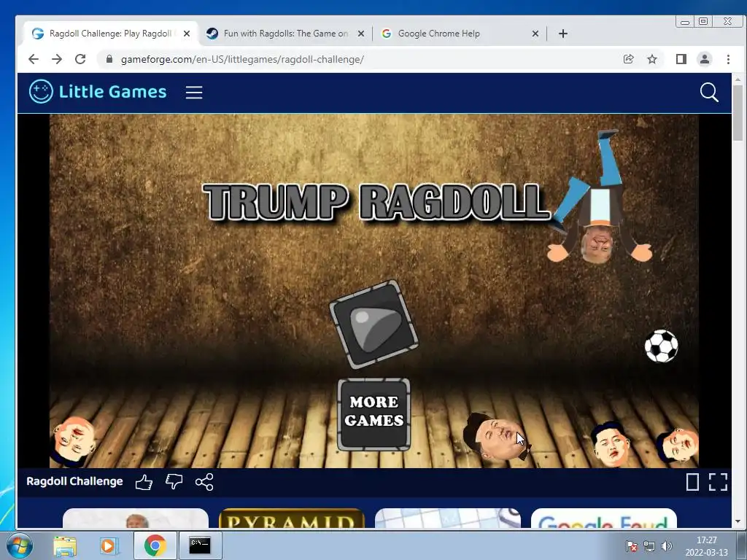The width and height of the screenshot is (747, 560).
Task: Bookmark this page with the star
Action: point(652,59)
